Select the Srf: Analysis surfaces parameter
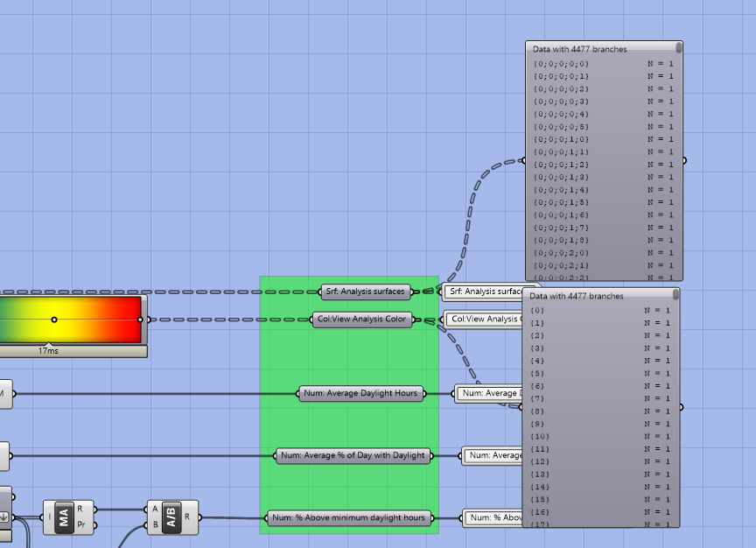Screen dimensions: 756x548 pyautogui.click(x=366, y=292)
